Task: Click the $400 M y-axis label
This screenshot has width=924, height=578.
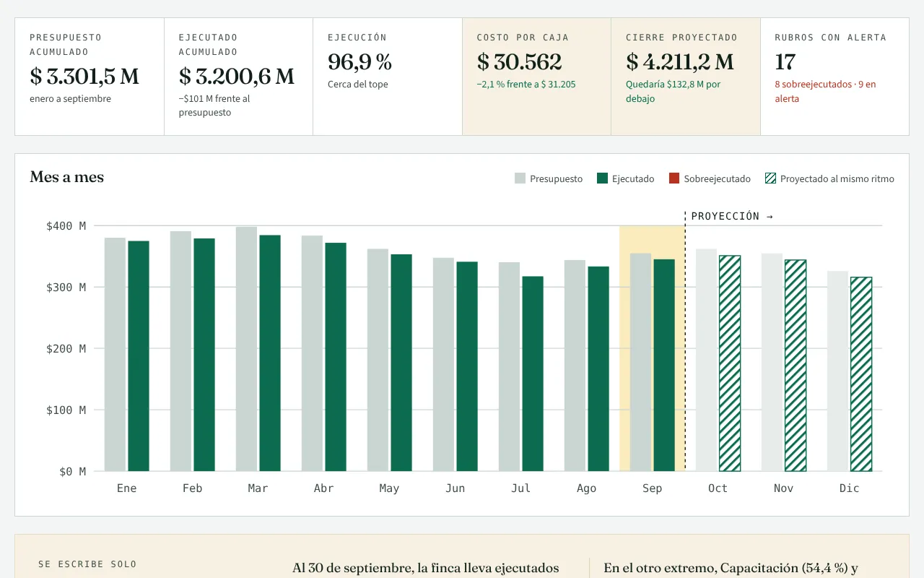Action: pyautogui.click(x=66, y=226)
